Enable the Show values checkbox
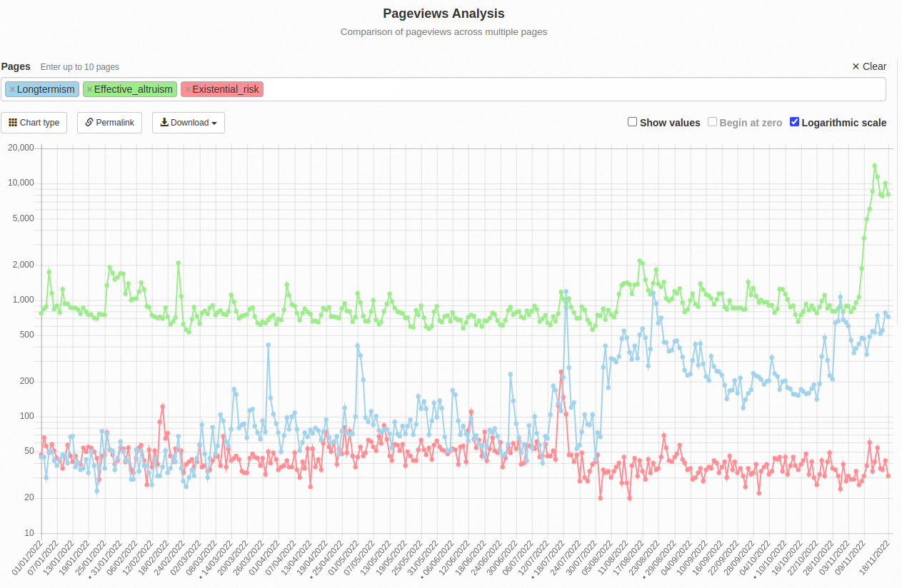 [x=632, y=122]
